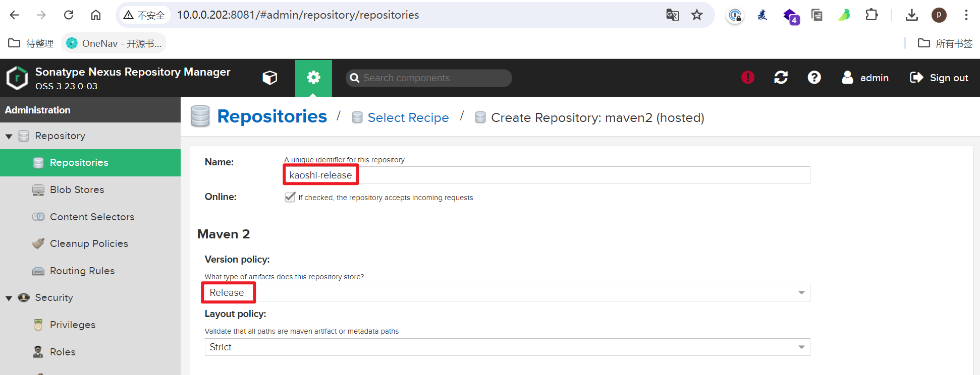
Task: Toggle the Online checkbox
Action: [290, 197]
